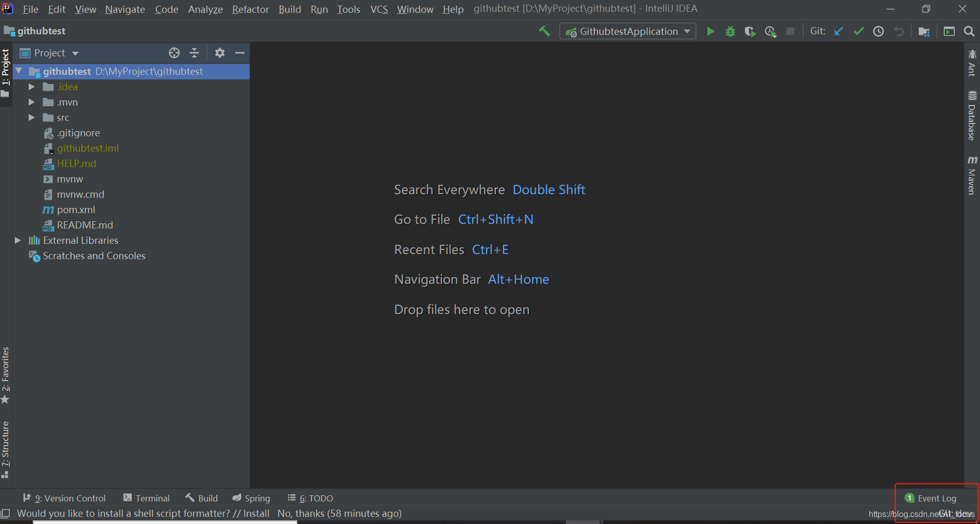This screenshot has width=980, height=524.
Task: Click the Run Anything icon next to search
Action: (949, 31)
